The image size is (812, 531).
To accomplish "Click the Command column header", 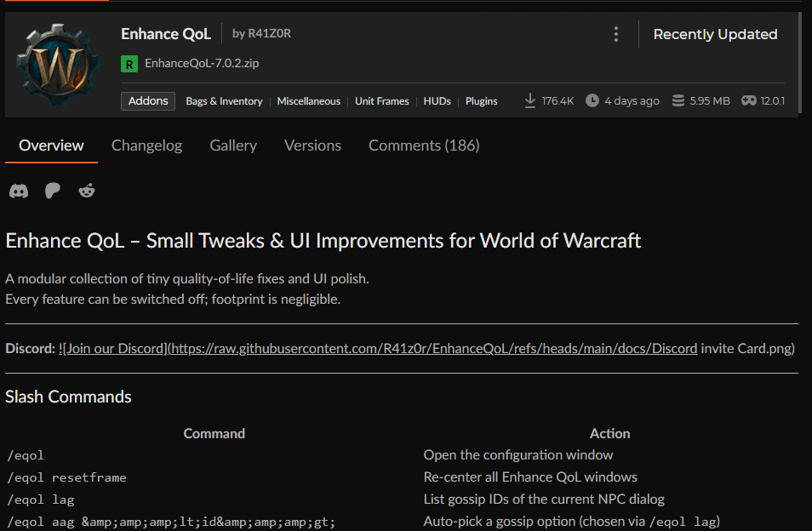I will click(214, 434).
